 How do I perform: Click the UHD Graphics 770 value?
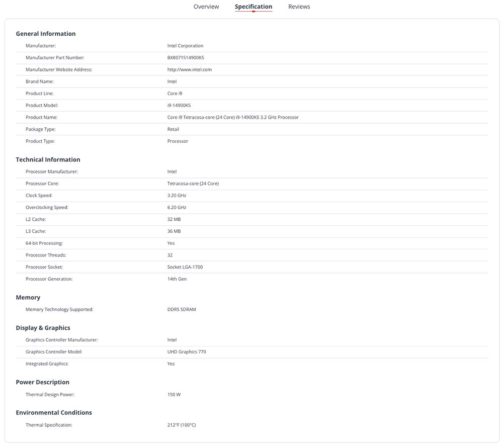[x=187, y=352]
